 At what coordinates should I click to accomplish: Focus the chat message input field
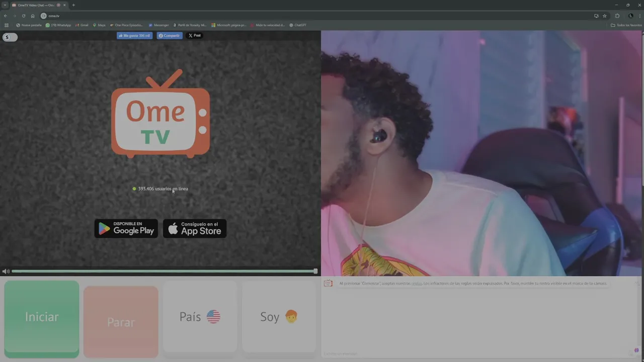tap(475, 354)
